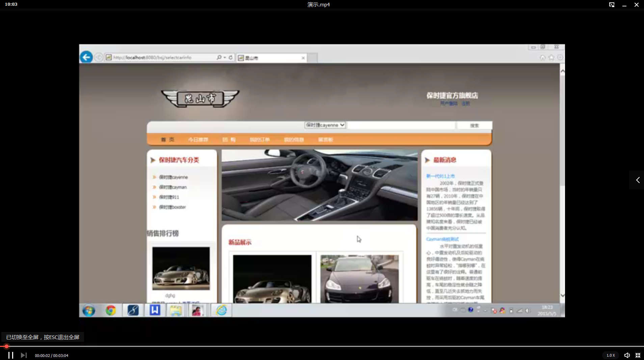The height and width of the screenshot is (360, 644).
Task: Click the browser forward arrow button
Action: [x=99, y=57]
